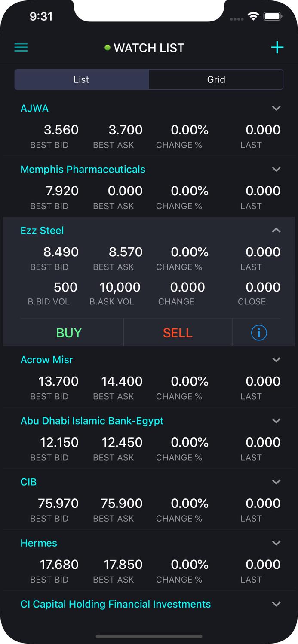This screenshot has width=298, height=644.
Task: Switch to Grid view
Action: click(216, 79)
